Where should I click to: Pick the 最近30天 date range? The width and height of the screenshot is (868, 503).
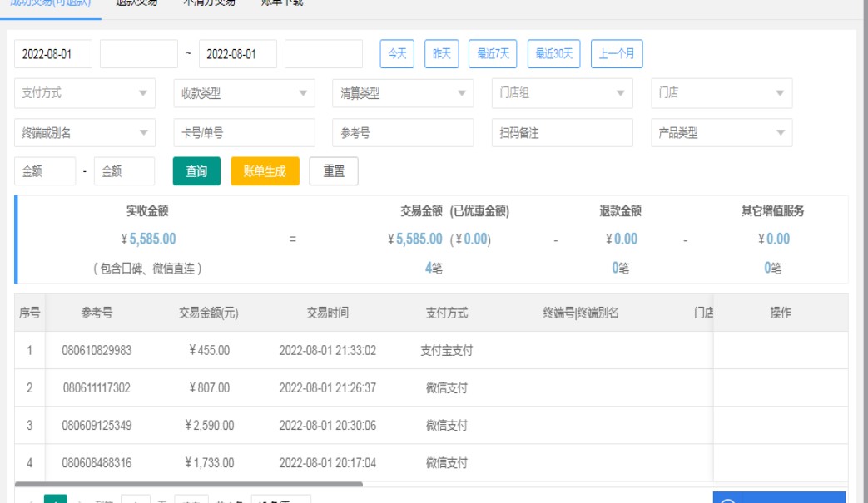[553, 54]
